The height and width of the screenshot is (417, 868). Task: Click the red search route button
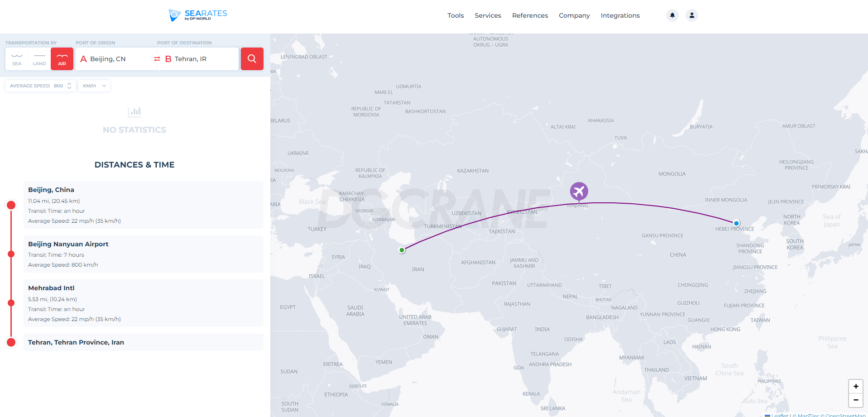252,59
